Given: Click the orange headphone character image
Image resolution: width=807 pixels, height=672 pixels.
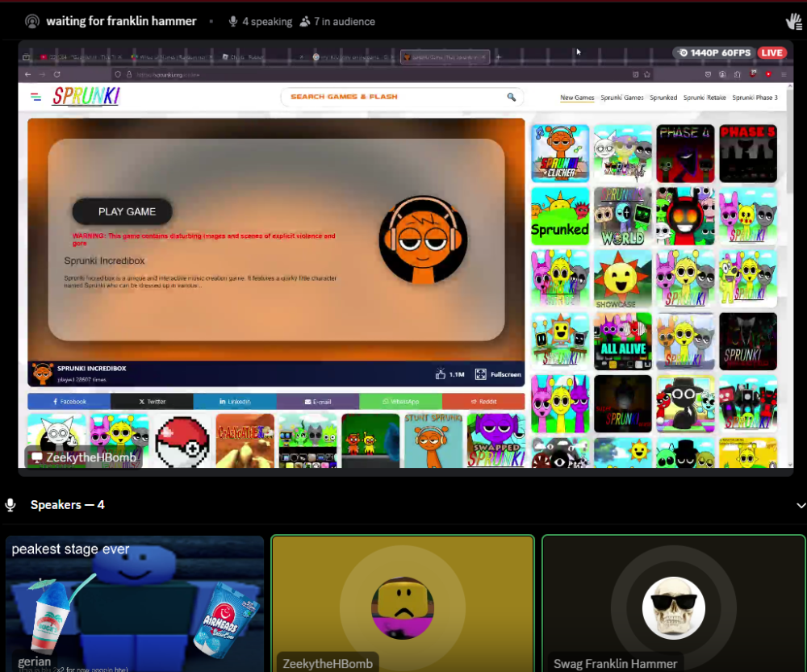Looking at the screenshot, I should 423,240.
